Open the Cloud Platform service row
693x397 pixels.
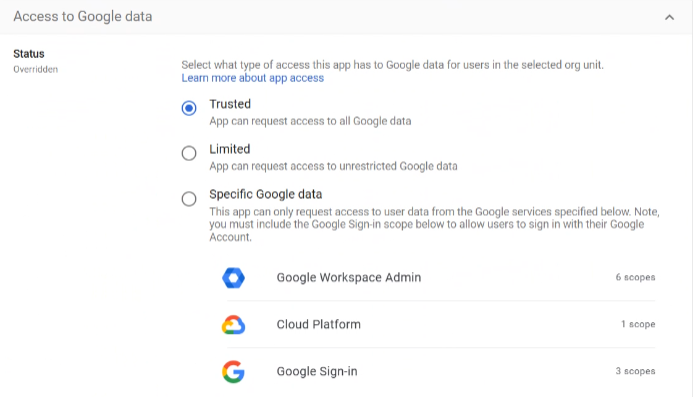pyautogui.click(x=438, y=324)
